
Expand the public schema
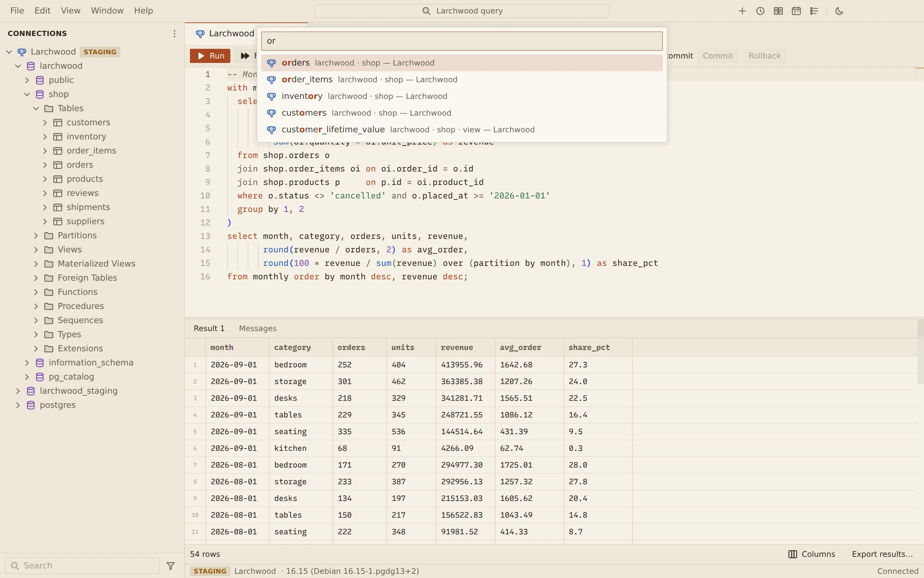click(x=27, y=80)
